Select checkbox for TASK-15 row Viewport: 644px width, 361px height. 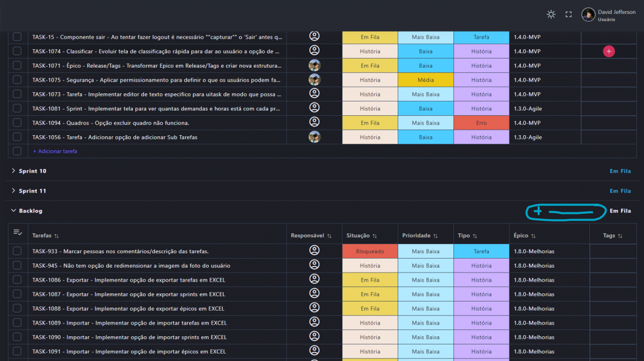(x=17, y=37)
